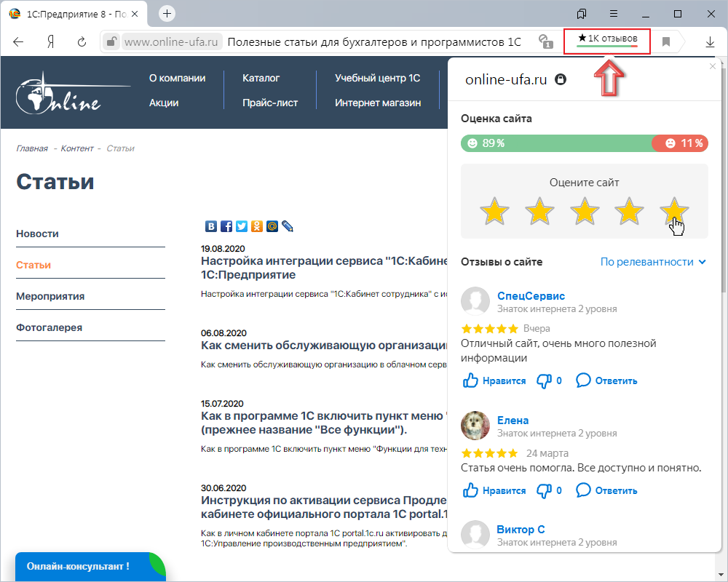Click the Главная breadcrumb link
The image size is (728, 582).
(x=32, y=148)
